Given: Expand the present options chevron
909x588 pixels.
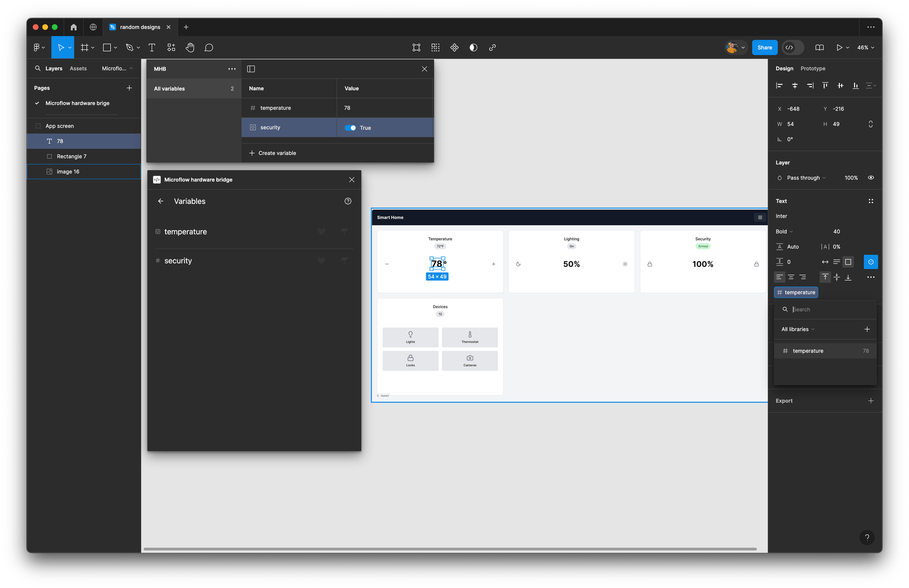Looking at the screenshot, I should click(x=847, y=47).
